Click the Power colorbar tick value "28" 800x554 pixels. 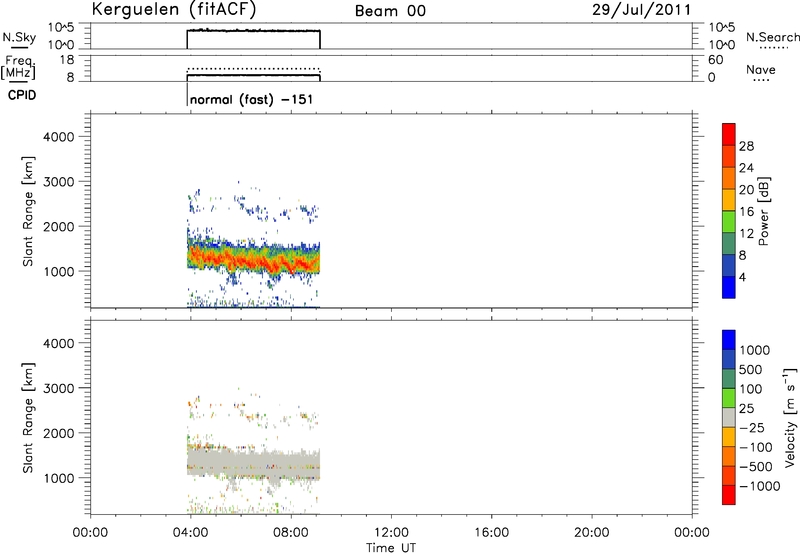[x=746, y=146]
